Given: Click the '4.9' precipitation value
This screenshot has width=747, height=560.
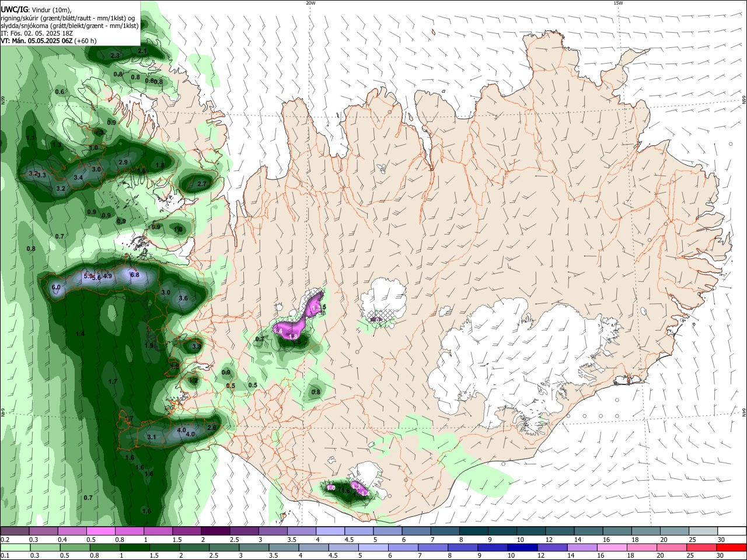Looking at the screenshot, I should pyautogui.click(x=107, y=276).
